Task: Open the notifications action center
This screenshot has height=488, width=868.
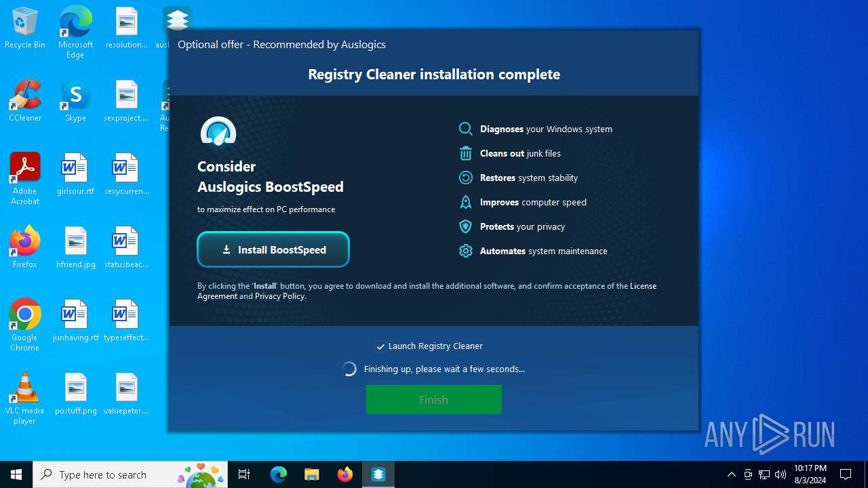Action: tap(846, 474)
